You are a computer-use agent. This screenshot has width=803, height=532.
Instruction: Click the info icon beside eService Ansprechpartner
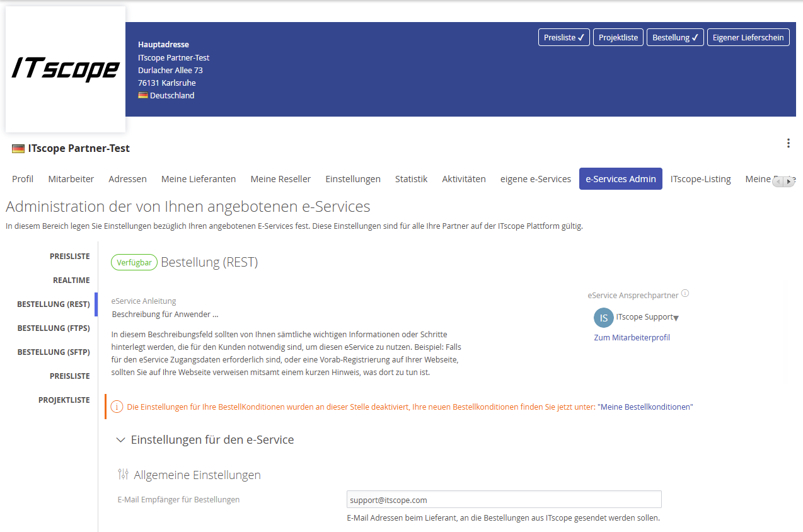pyautogui.click(x=685, y=294)
